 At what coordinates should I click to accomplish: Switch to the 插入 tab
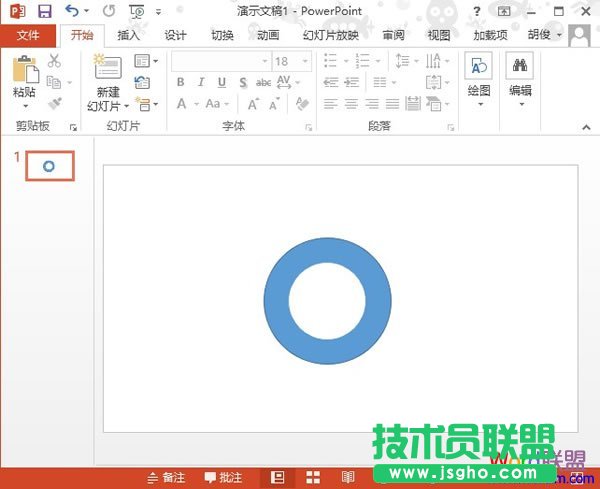[128, 36]
